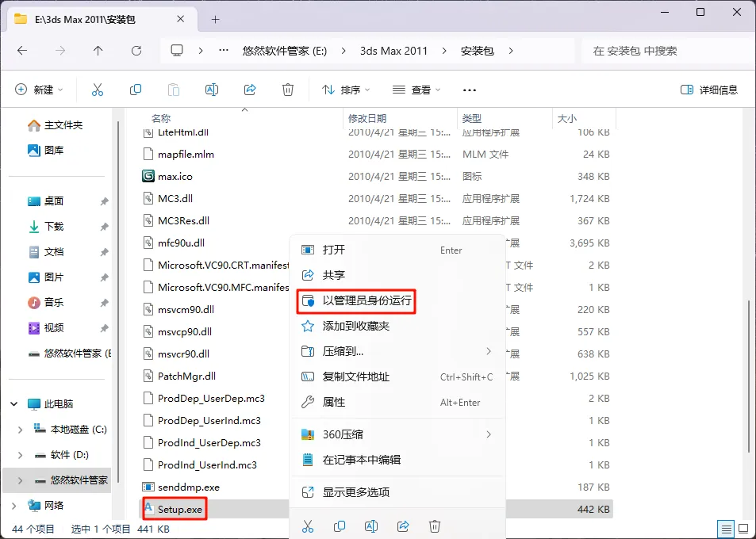
Task: Open the 新建 new item dropdown
Action: pyautogui.click(x=40, y=90)
